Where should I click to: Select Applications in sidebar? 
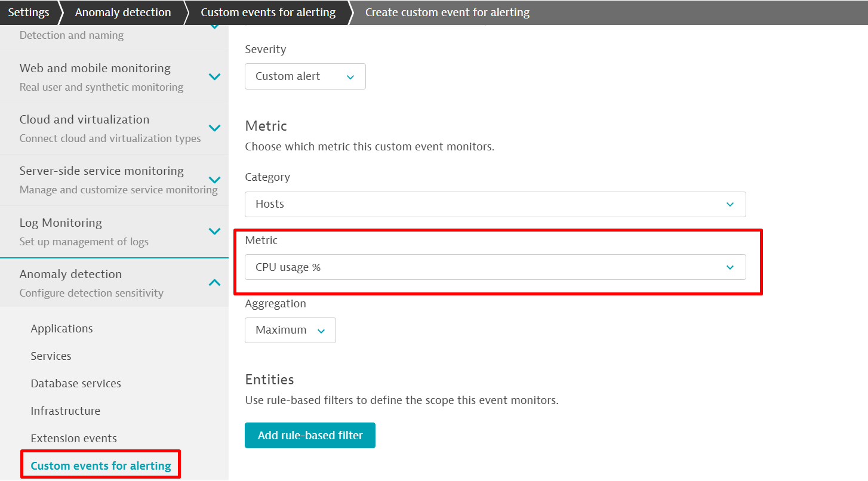61,329
